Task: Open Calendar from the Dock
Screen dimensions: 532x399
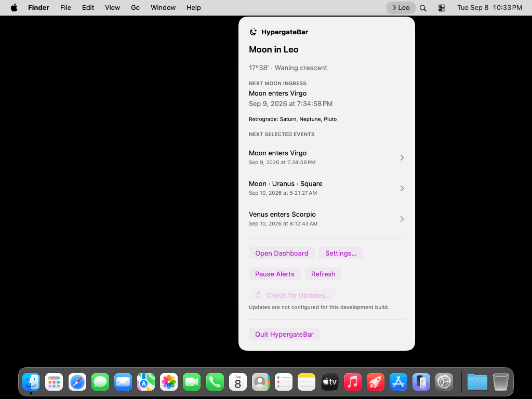Action: 238,382
